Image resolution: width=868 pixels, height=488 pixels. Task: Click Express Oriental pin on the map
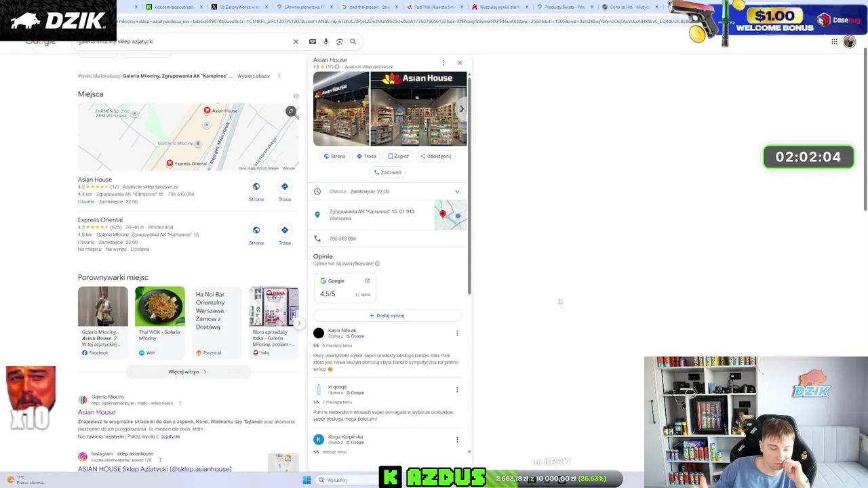tap(170, 163)
